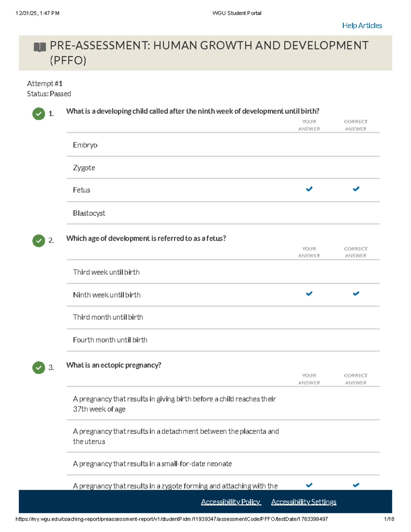The height and width of the screenshot is (532, 411).
Task: Click Your Answer checkmark for Ninth week row
Action: [309, 294]
